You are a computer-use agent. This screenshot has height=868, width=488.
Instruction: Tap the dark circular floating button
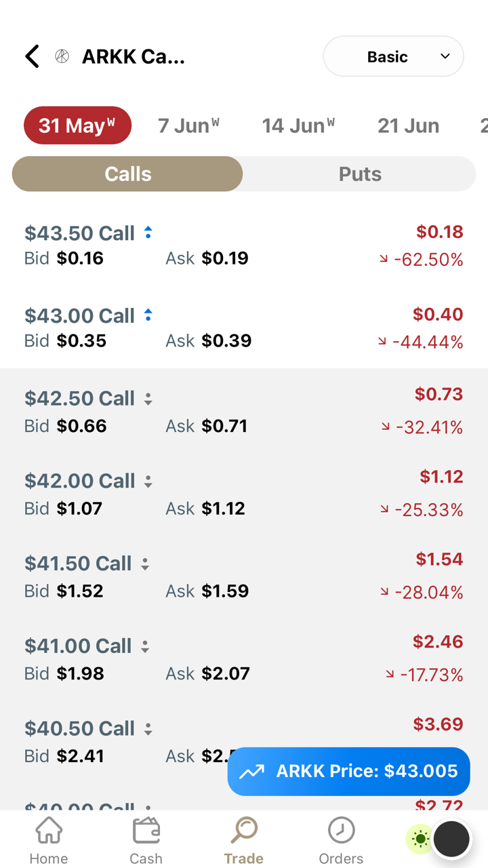pyautogui.click(x=451, y=840)
